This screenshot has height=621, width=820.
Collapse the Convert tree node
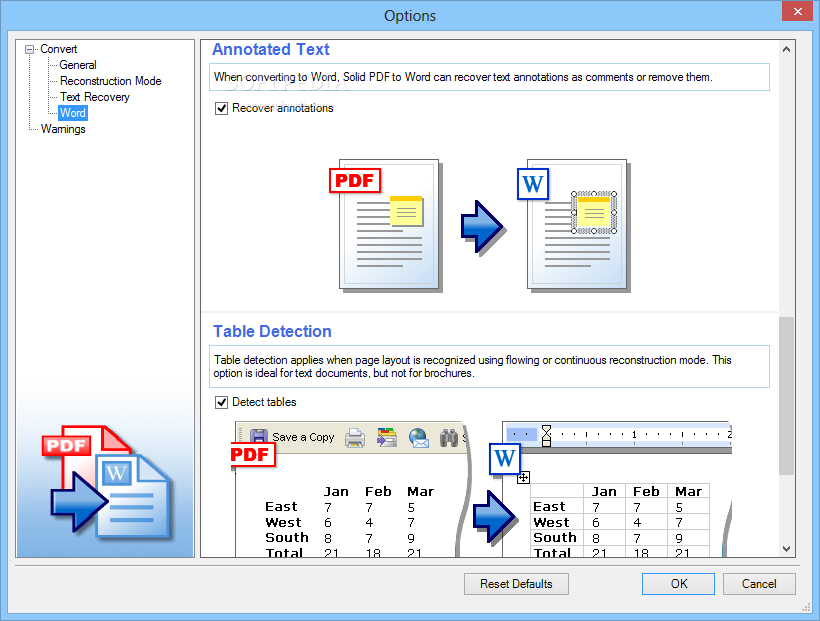click(29, 49)
